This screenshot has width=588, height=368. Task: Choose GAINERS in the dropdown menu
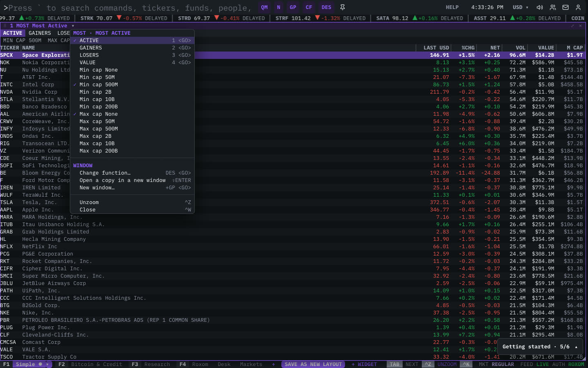(132, 48)
